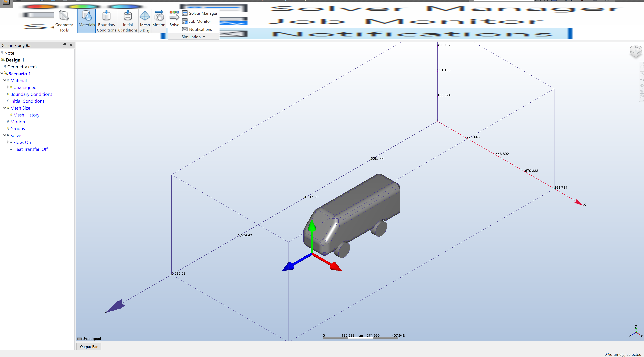
Task: Select the Pan tool in the navigation bar
Action: [x=642, y=74]
